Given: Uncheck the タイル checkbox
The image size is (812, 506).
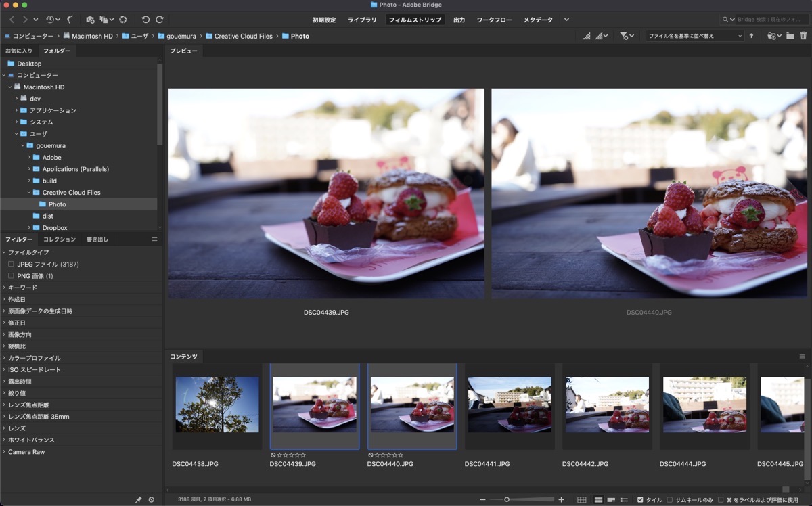Looking at the screenshot, I should 640,499.
